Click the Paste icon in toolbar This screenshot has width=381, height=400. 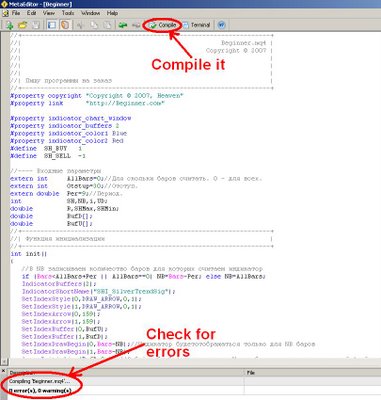(107, 25)
